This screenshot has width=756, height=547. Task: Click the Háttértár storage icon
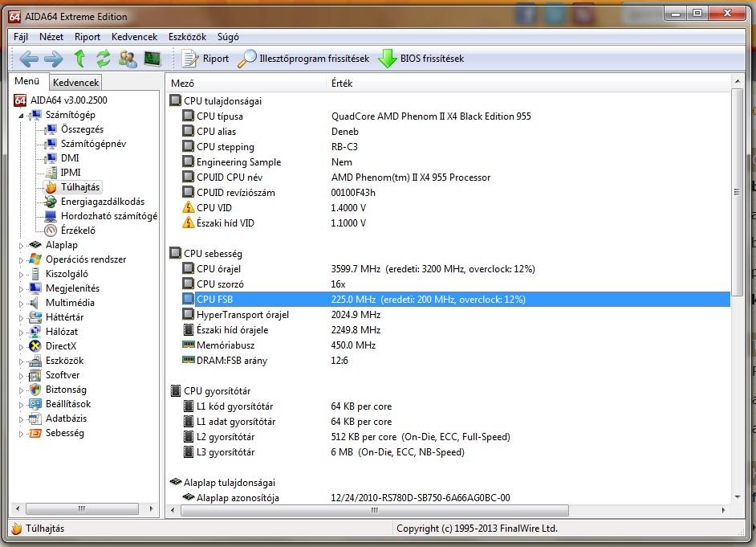(35, 317)
